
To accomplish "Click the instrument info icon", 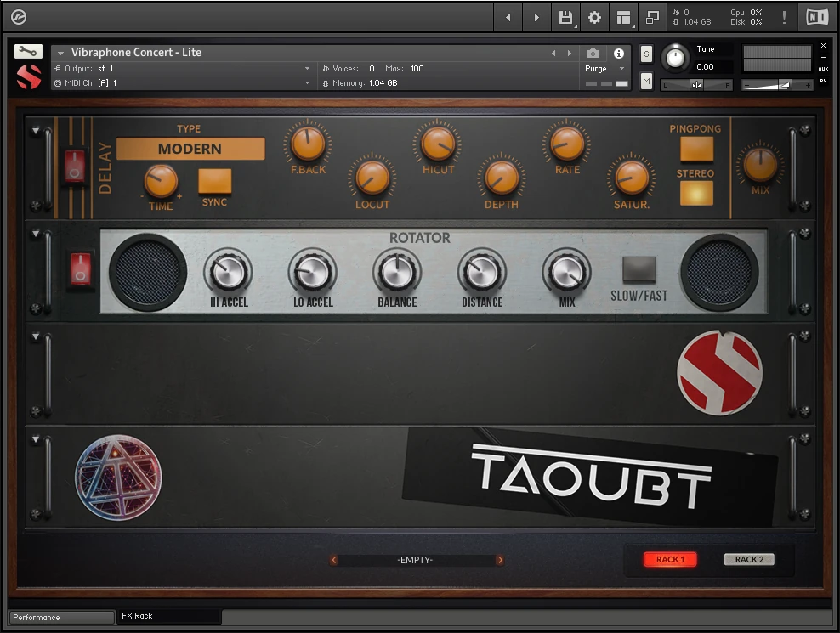I will [x=618, y=54].
